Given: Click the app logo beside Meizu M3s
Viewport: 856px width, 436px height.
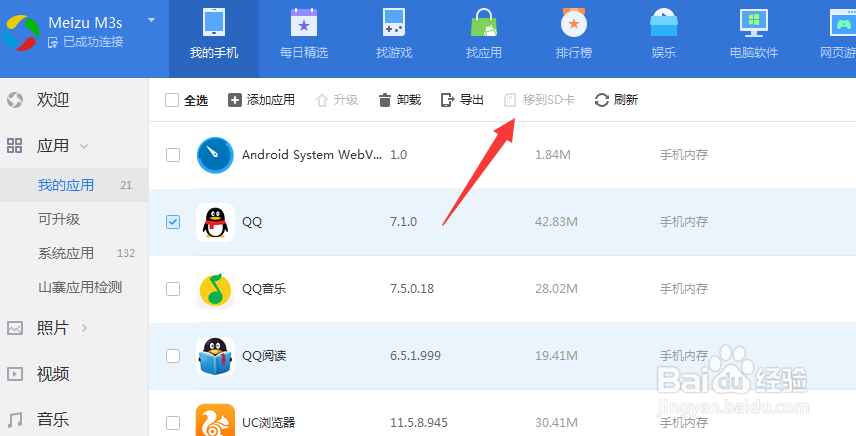Looking at the screenshot, I should coord(21,33).
